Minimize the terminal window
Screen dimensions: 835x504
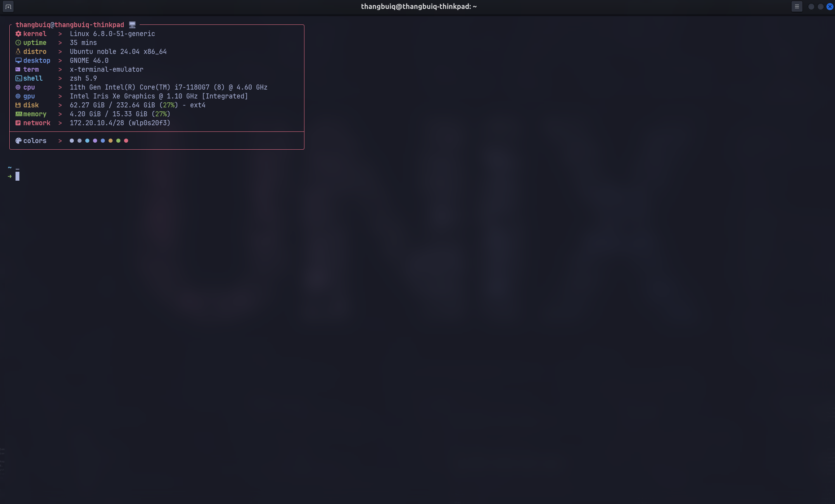(811, 7)
